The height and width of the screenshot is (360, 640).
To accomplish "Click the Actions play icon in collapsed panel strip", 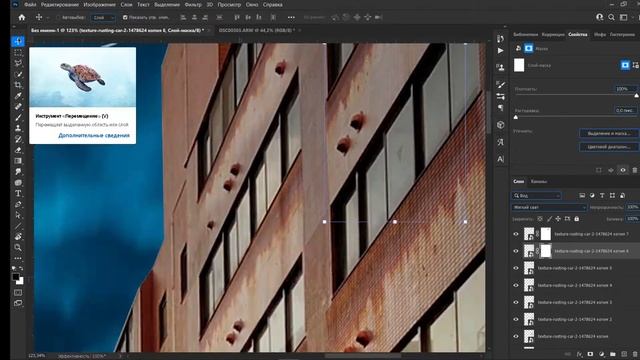I will click(500, 51).
